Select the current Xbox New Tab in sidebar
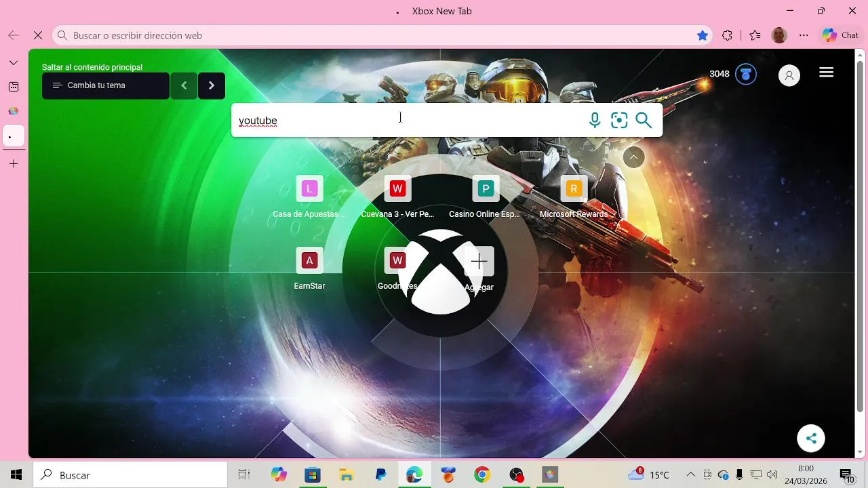The image size is (868, 488). click(14, 136)
